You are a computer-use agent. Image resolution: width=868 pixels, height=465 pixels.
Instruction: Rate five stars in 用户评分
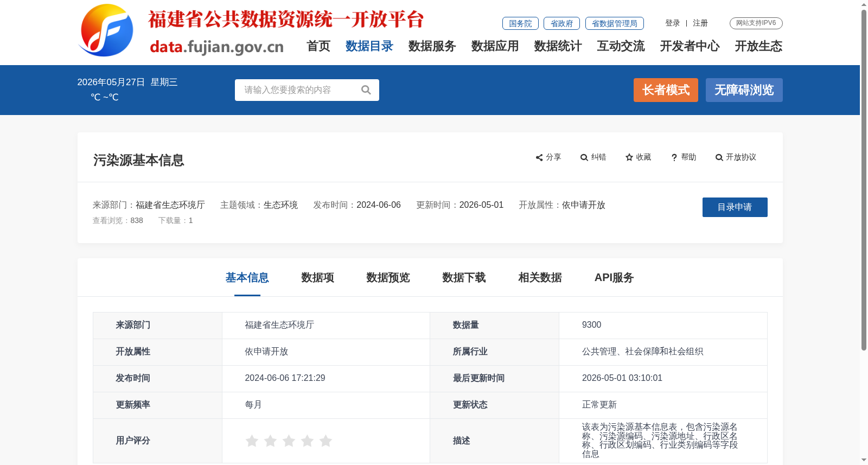325,441
